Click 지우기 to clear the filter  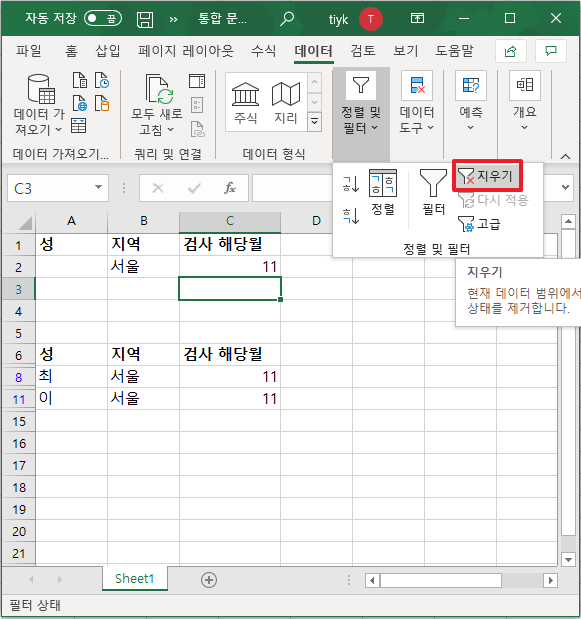click(487, 176)
